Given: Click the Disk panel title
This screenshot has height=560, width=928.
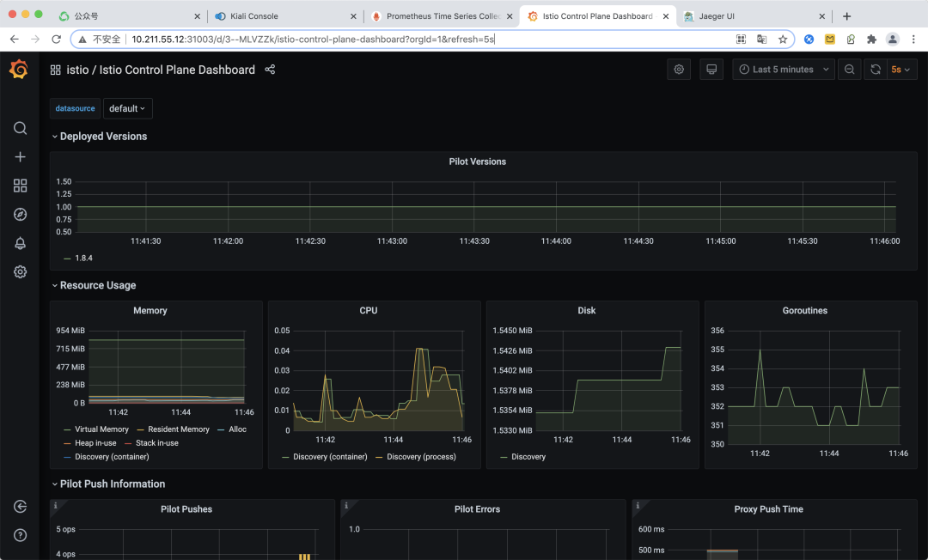Looking at the screenshot, I should (x=587, y=310).
